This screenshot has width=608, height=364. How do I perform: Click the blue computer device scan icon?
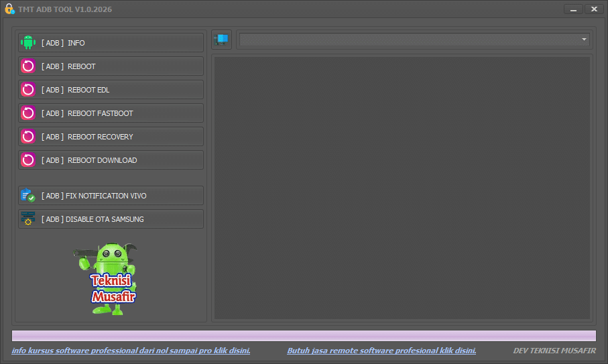(x=221, y=40)
